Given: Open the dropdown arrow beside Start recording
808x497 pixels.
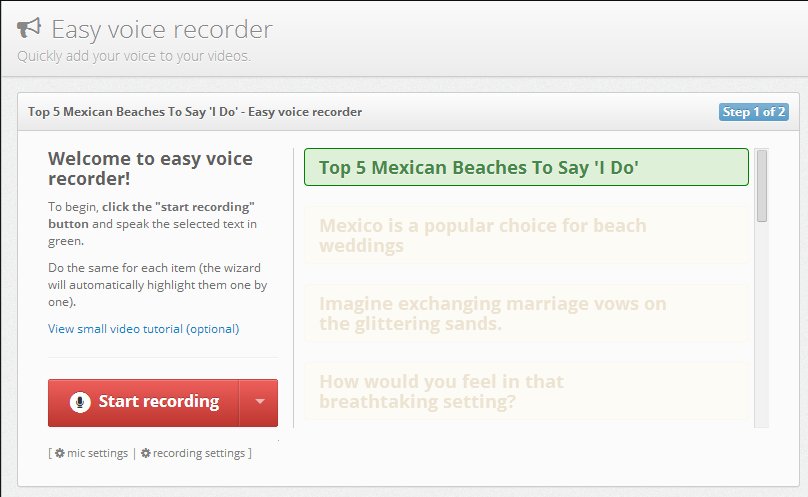Looking at the screenshot, I should (x=259, y=403).
